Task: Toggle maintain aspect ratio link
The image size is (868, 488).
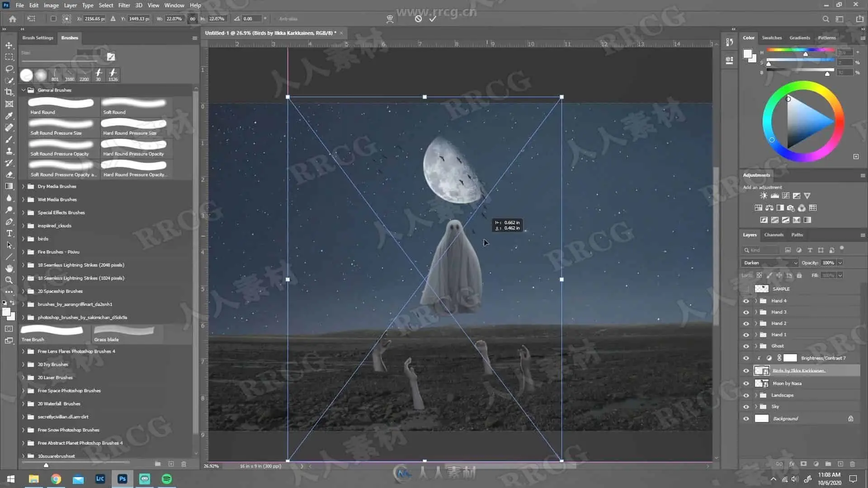Action: [193, 19]
